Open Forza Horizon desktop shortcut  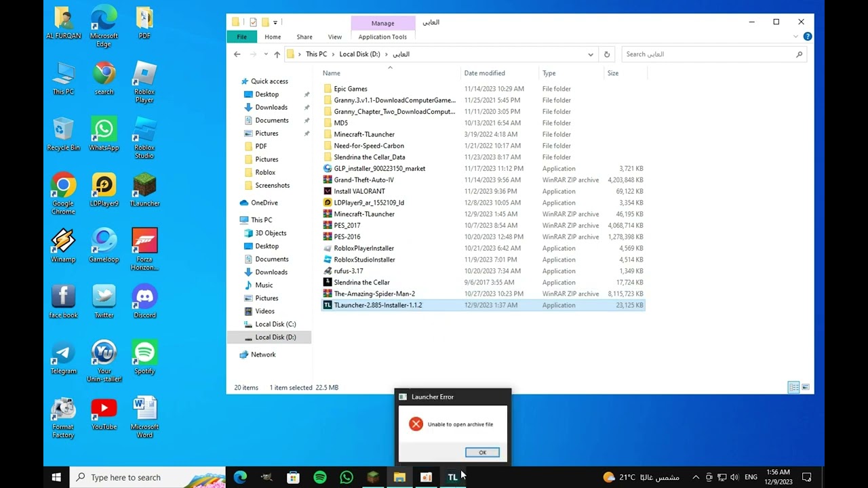(x=144, y=249)
